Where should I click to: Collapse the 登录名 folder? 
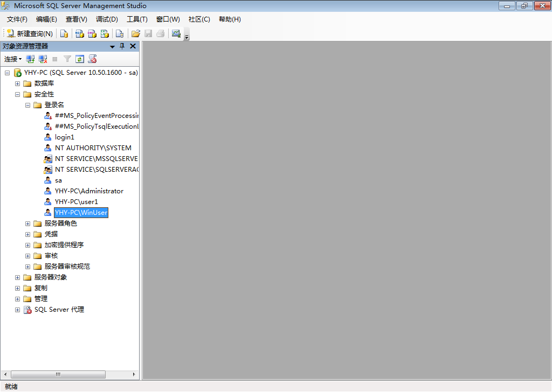point(27,105)
